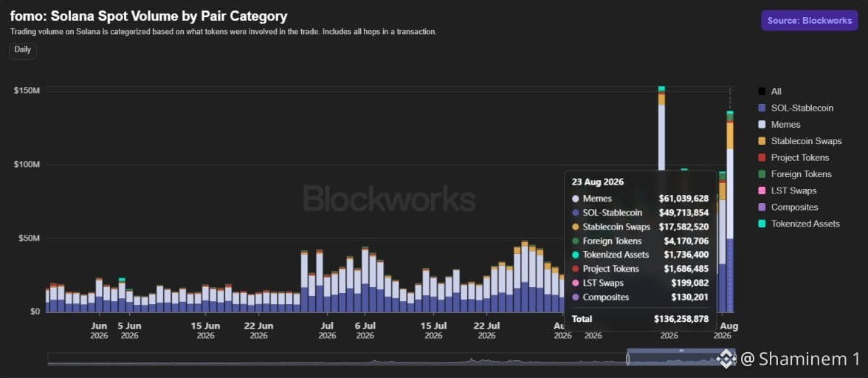Click the green Foreign Tokens legend swatch
868x378 pixels.
(x=762, y=174)
